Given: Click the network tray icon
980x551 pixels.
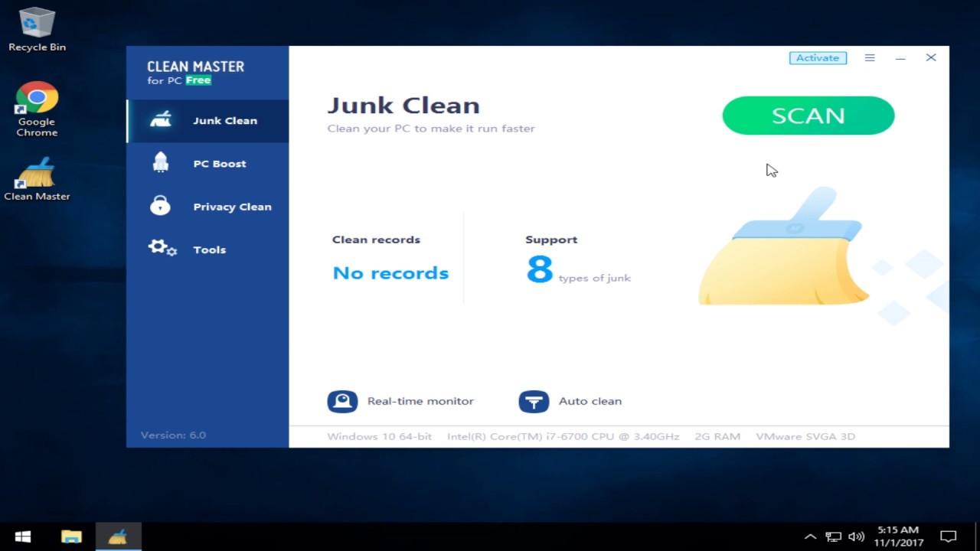Looking at the screenshot, I should pos(834,536).
